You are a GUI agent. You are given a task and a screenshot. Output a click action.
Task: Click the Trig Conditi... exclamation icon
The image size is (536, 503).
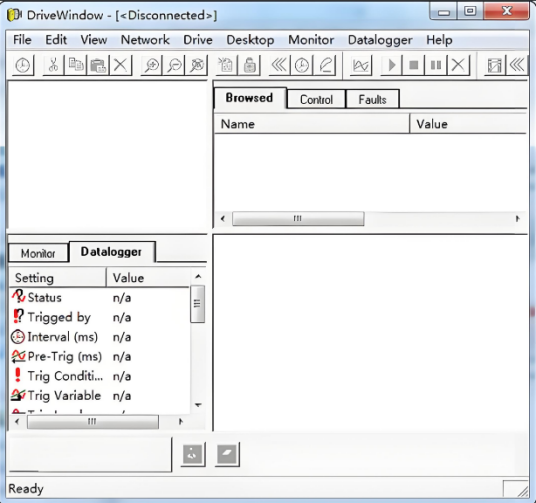(17, 375)
